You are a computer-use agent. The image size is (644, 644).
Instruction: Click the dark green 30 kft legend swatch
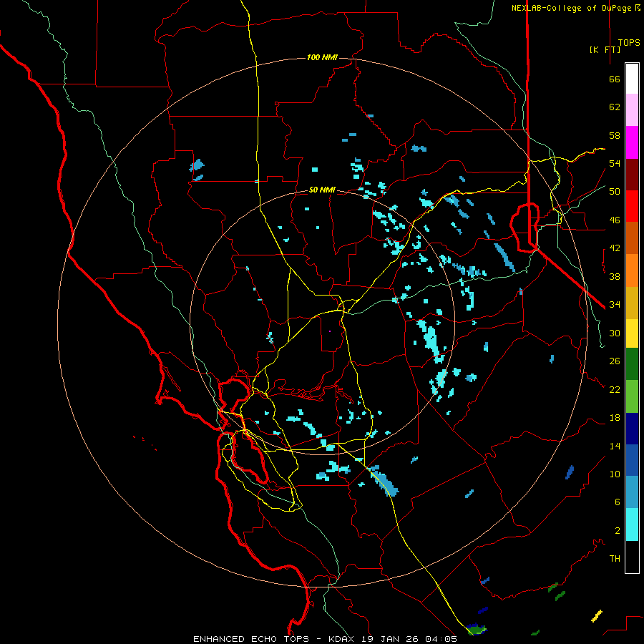(x=632, y=364)
